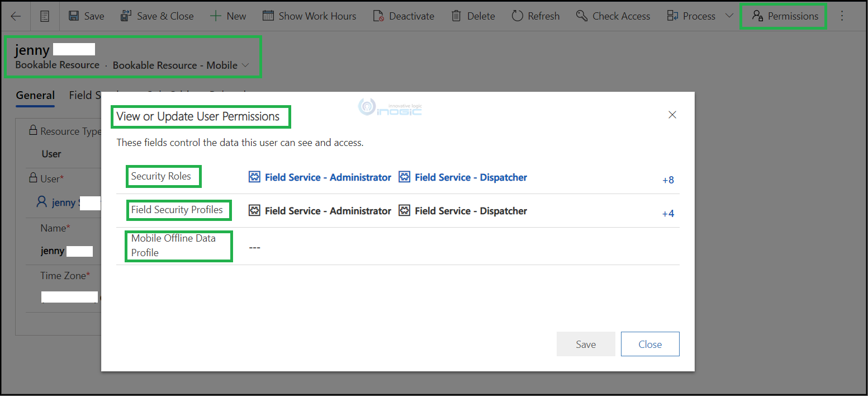Click the Close button in dialog

point(650,344)
